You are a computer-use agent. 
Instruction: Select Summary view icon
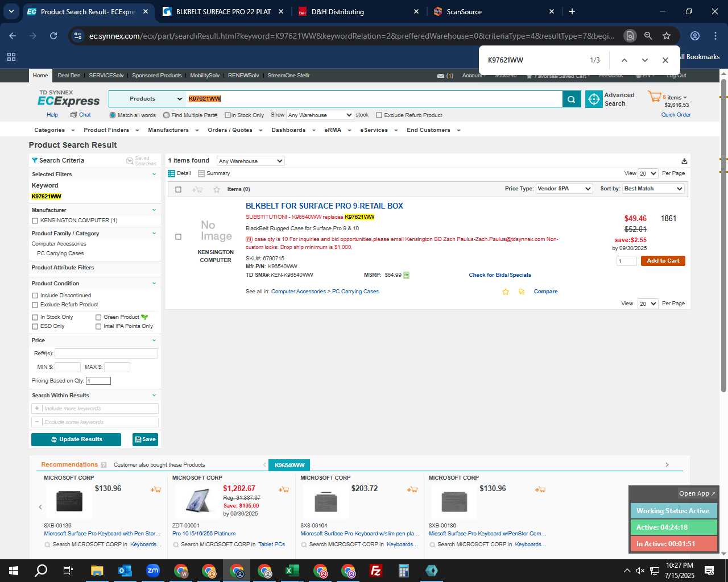[201, 173]
